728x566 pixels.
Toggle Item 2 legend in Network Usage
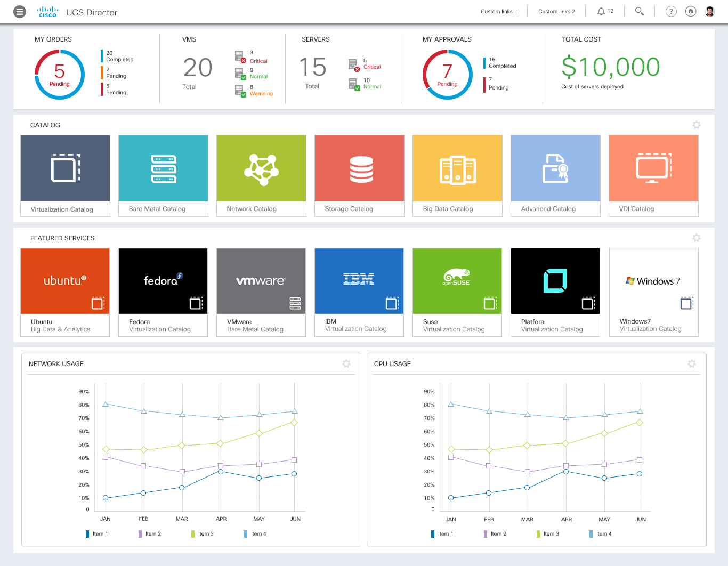(150, 533)
